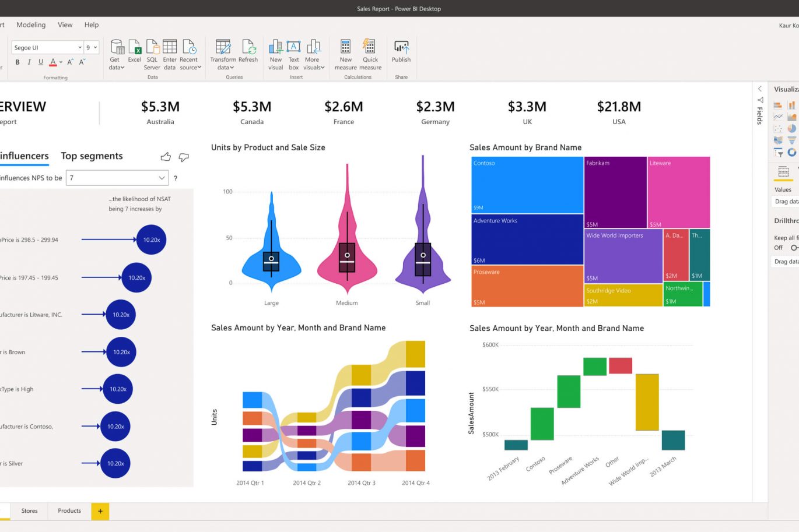Viewport: 799px width, 532px height.
Task: Open the Modeling ribbon tab
Action: coord(31,25)
